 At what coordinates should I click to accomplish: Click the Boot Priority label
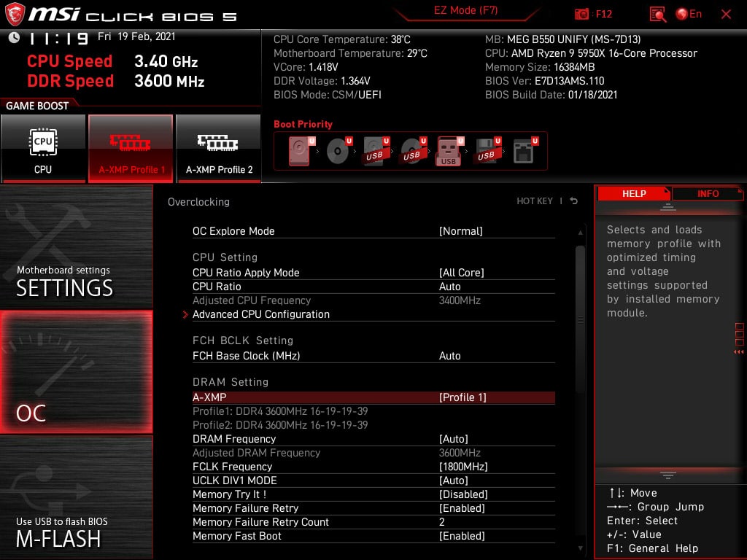[x=303, y=124]
